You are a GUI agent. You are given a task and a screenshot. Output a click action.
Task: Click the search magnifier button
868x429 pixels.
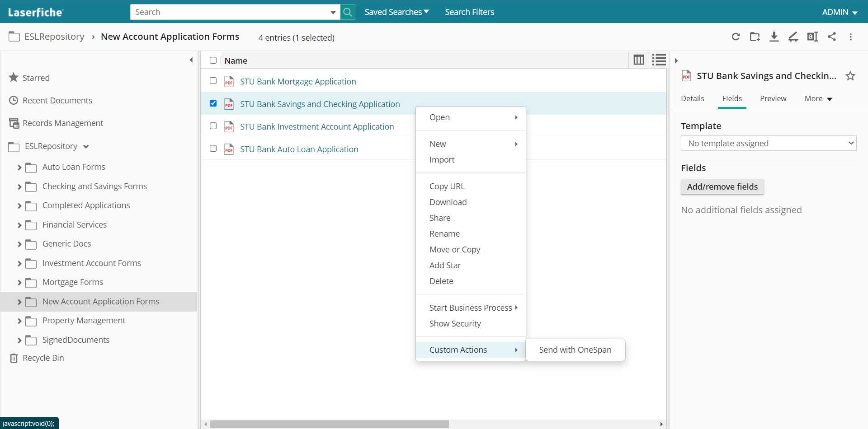pyautogui.click(x=348, y=12)
